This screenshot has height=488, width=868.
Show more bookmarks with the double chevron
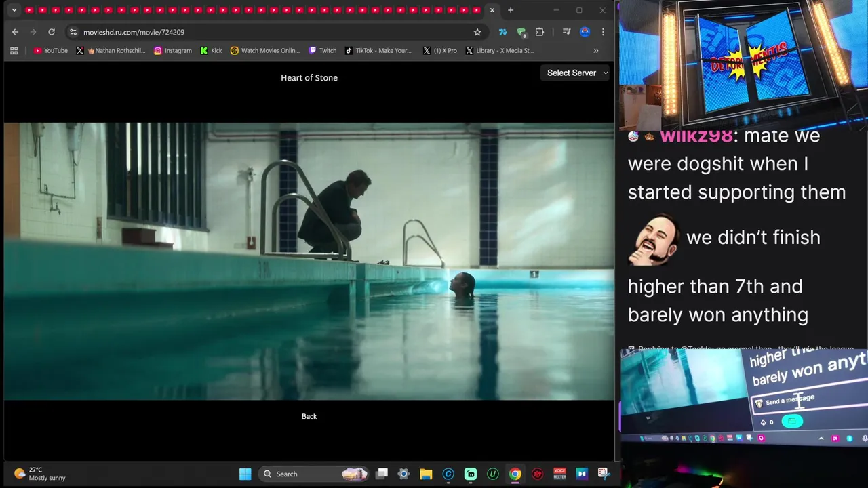click(x=596, y=50)
